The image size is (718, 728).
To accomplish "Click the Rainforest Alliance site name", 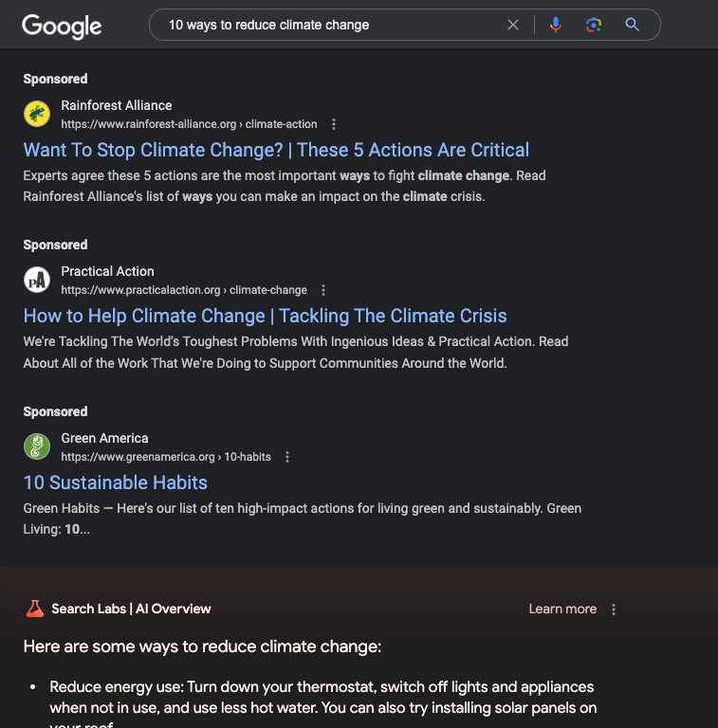I will click(117, 105).
